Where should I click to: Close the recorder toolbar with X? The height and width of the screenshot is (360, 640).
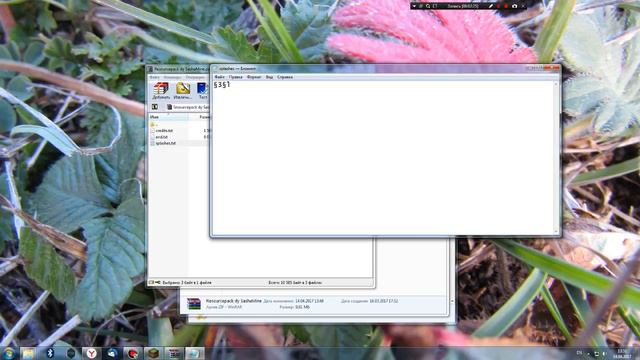coord(523,6)
